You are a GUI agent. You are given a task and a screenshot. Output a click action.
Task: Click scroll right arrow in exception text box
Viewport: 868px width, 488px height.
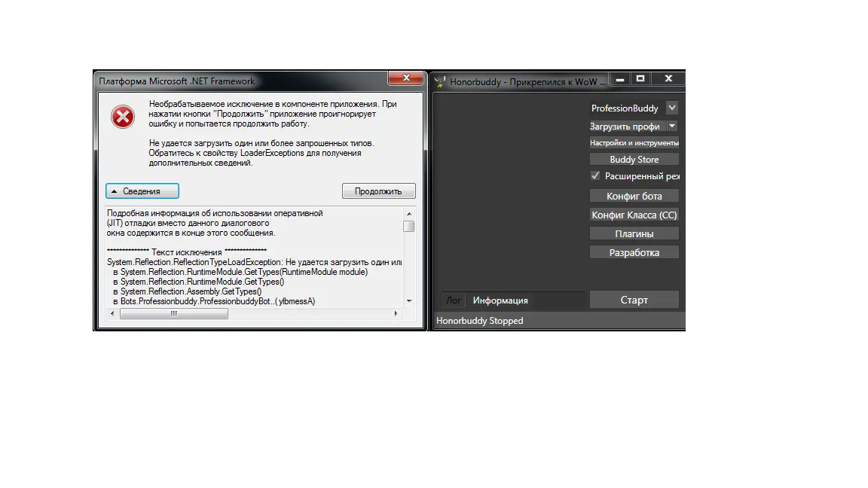point(396,314)
